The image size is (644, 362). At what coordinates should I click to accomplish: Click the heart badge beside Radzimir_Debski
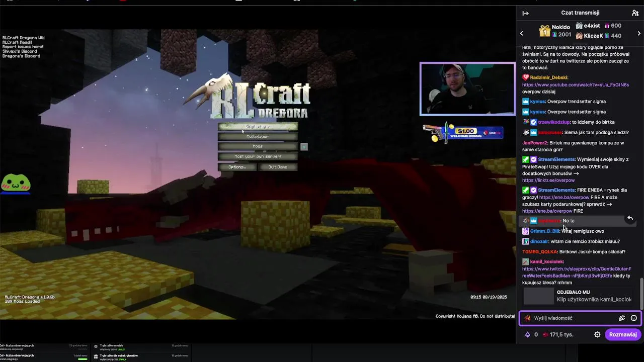(525, 77)
